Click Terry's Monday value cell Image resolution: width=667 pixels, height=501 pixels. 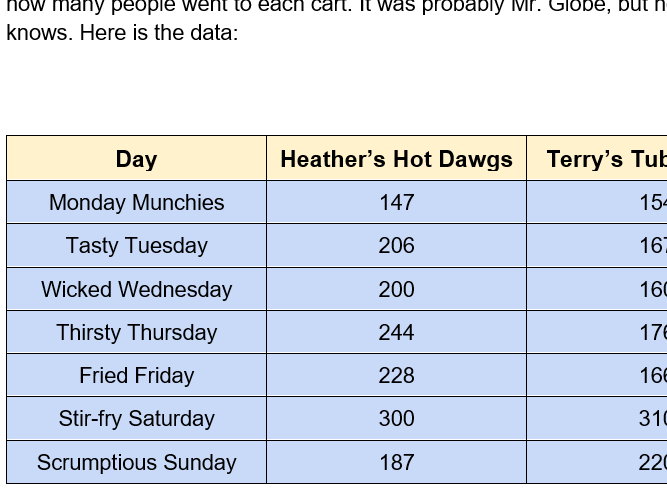597,202
